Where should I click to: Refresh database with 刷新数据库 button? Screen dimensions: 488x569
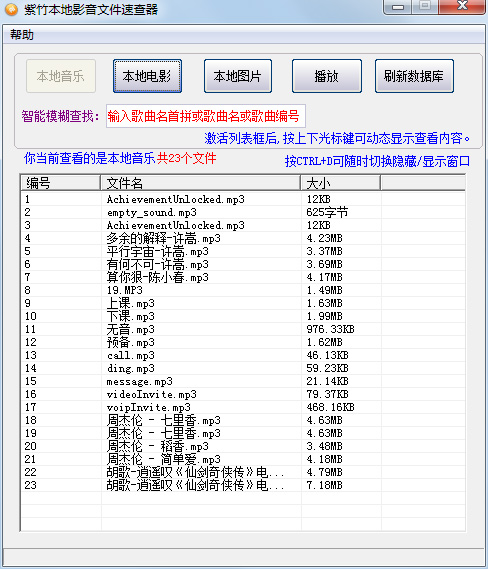coord(414,76)
